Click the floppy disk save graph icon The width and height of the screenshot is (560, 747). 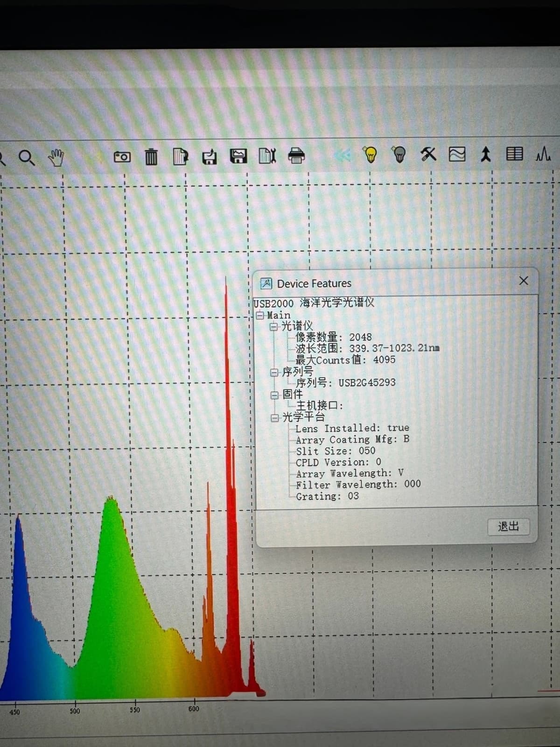(x=238, y=155)
